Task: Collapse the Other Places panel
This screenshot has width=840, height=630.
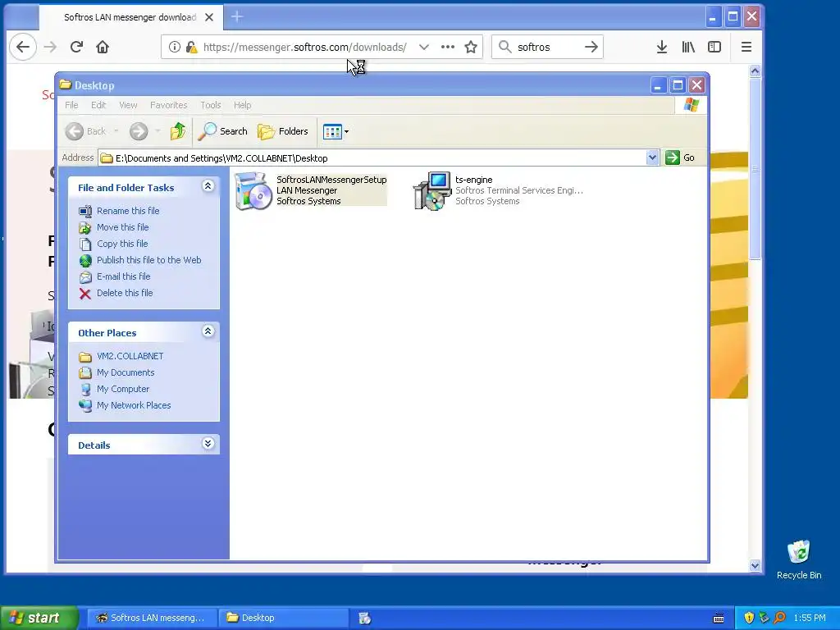Action: (x=208, y=331)
